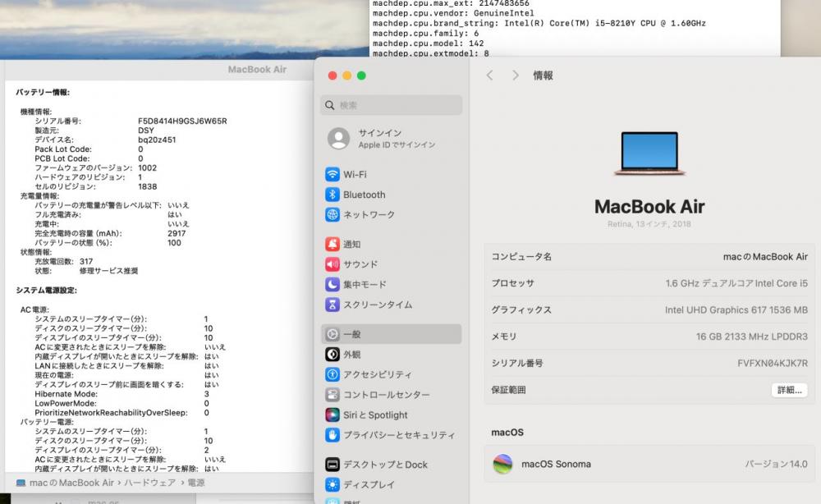The height and width of the screenshot is (504, 821).
Task: Open コントロールセンター settings
Action: (x=386, y=395)
